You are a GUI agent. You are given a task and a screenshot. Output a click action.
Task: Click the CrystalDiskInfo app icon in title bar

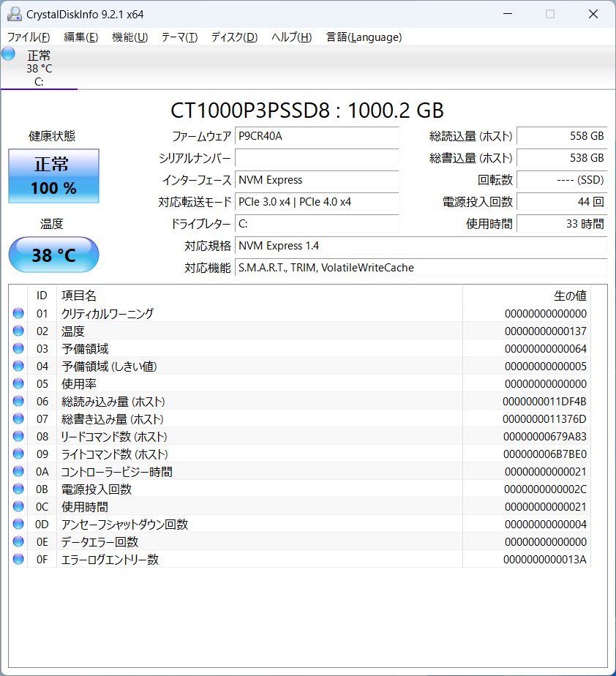[14, 14]
